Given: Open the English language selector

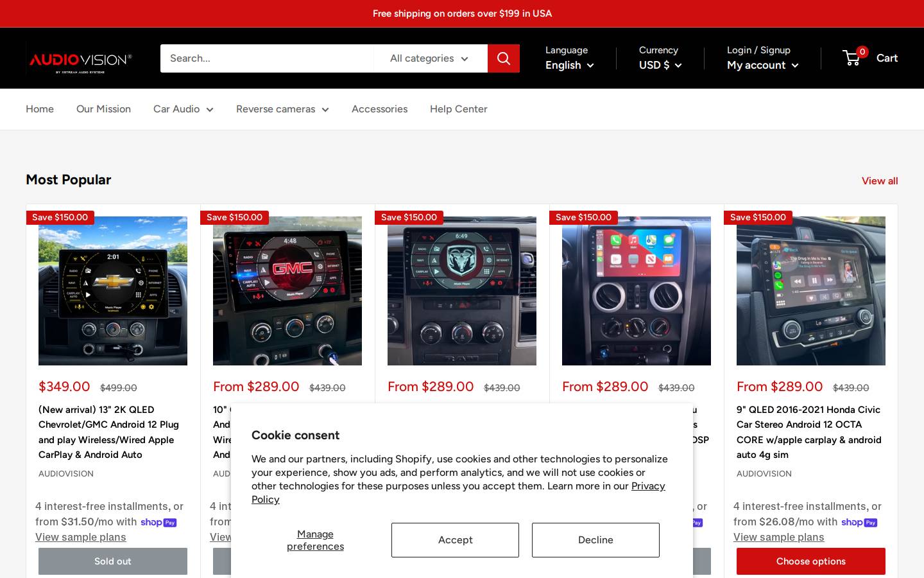Looking at the screenshot, I should pos(570,65).
